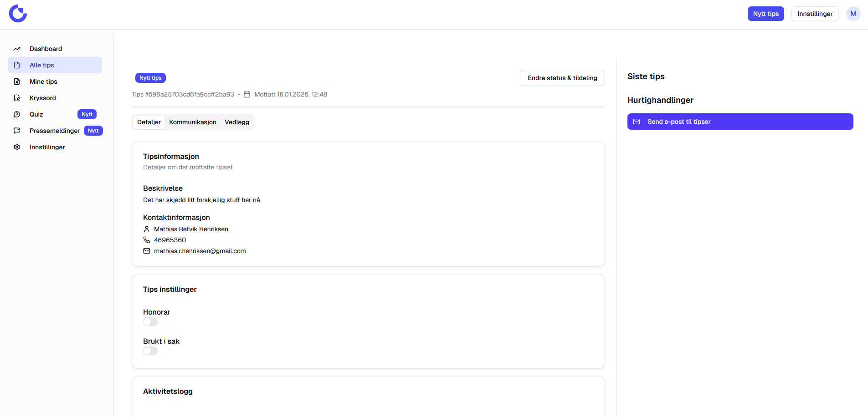868x417 pixels.
Task: Click the Dashboard trend icon in sidebar
Action: coord(17,49)
